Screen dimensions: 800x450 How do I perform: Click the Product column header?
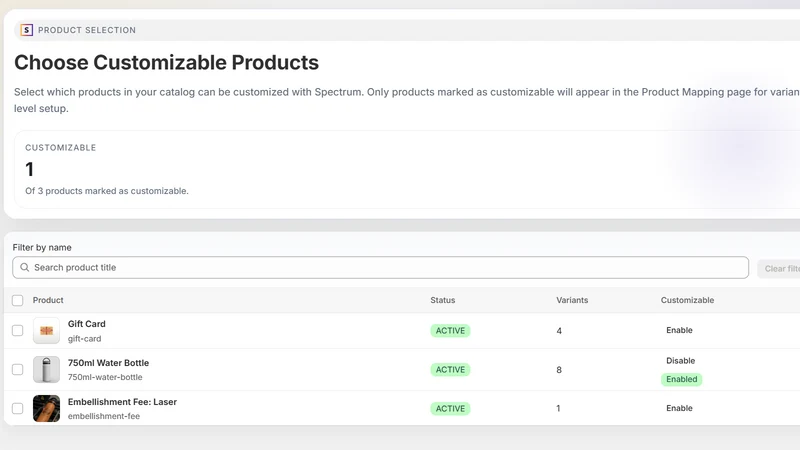coord(48,300)
